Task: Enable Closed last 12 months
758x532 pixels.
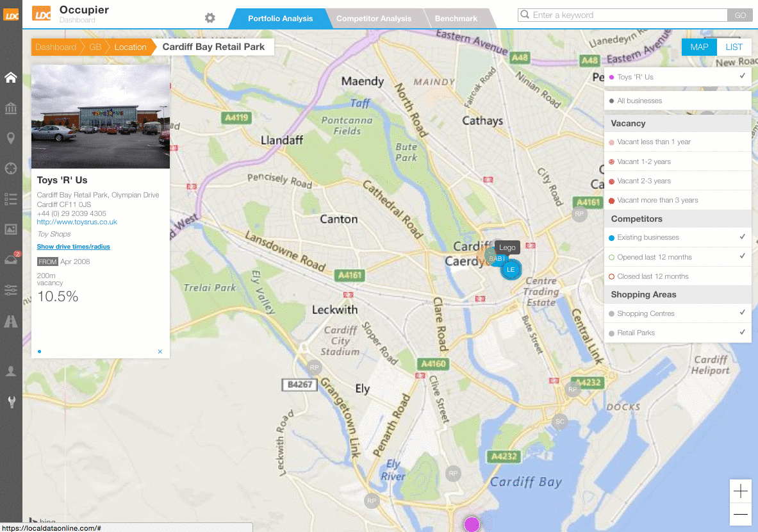Action: tap(677, 276)
